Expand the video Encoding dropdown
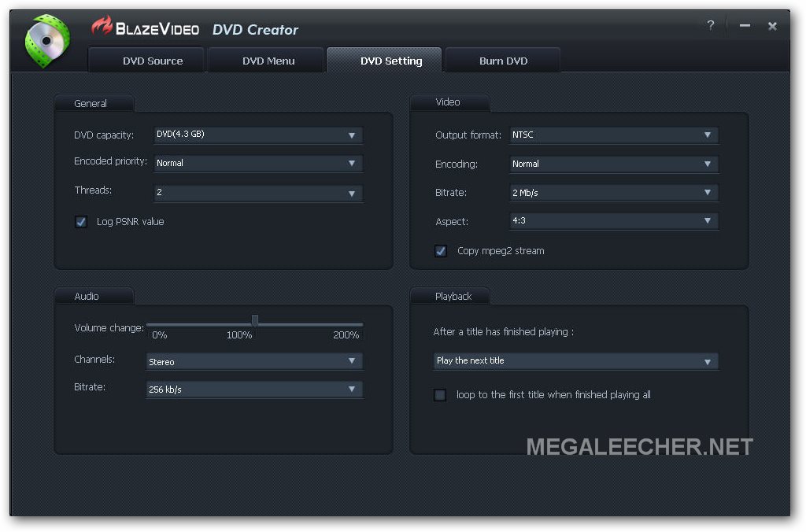 pyautogui.click(x=614, y=164)
